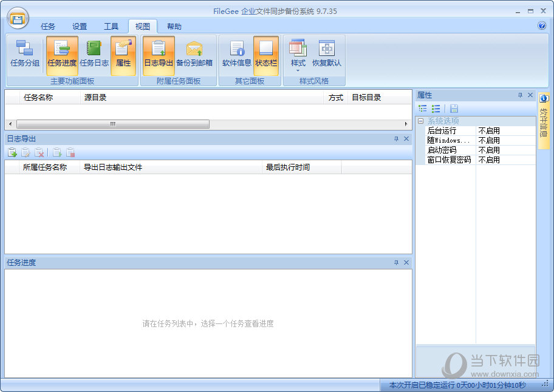
Task: Maximize the FileGee window
Action: point(530,12)
